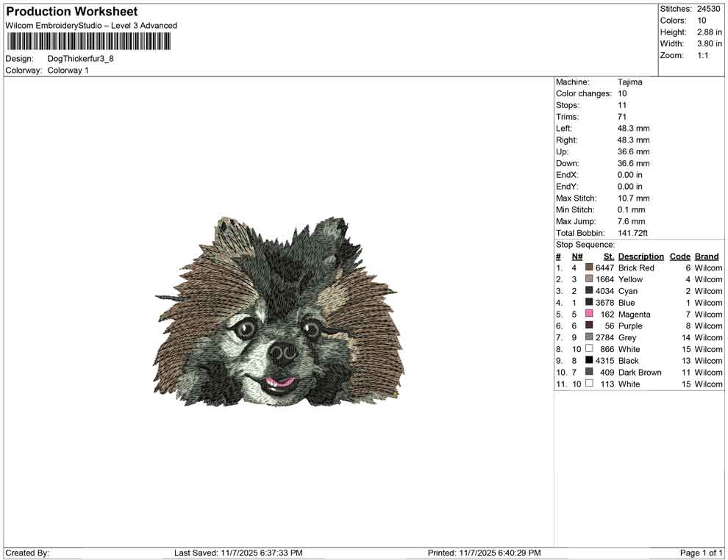
Task: Click the Brand column header
Action: tap(707, 256)
